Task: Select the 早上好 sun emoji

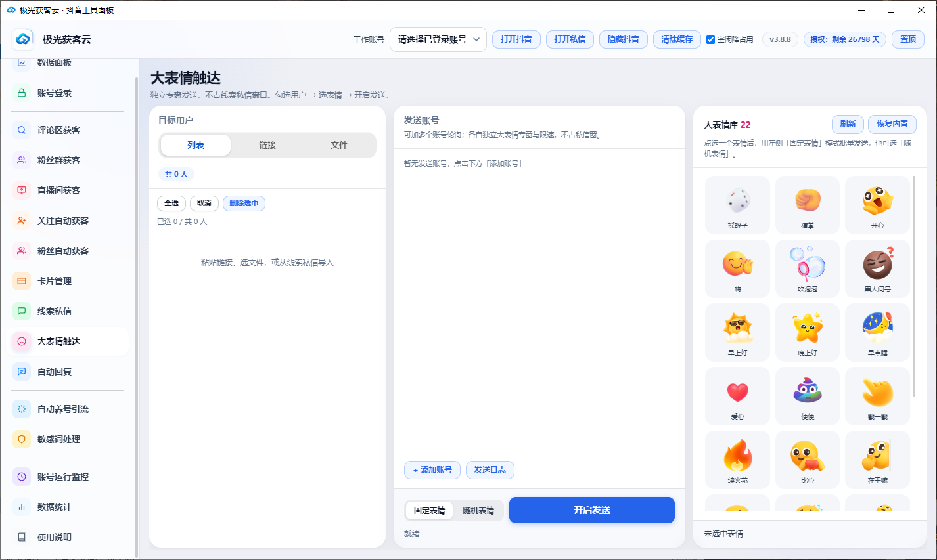Action: (x=737, y=332)
